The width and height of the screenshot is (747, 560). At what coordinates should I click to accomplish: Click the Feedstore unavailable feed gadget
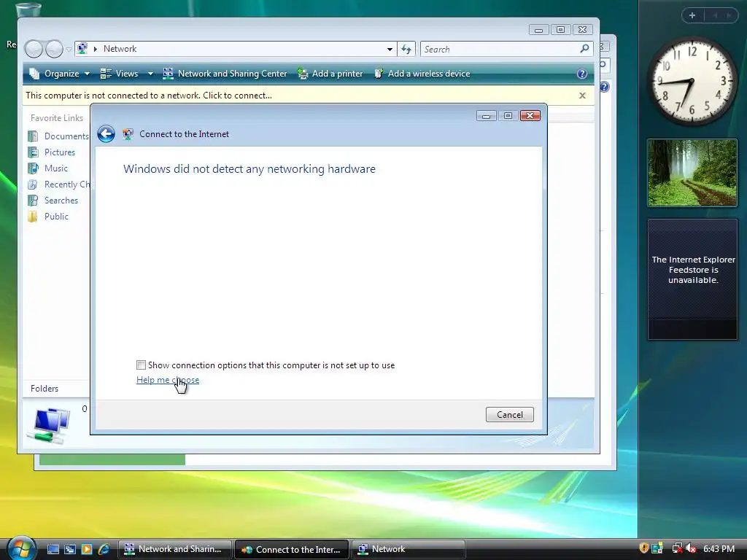click(692, 279)
